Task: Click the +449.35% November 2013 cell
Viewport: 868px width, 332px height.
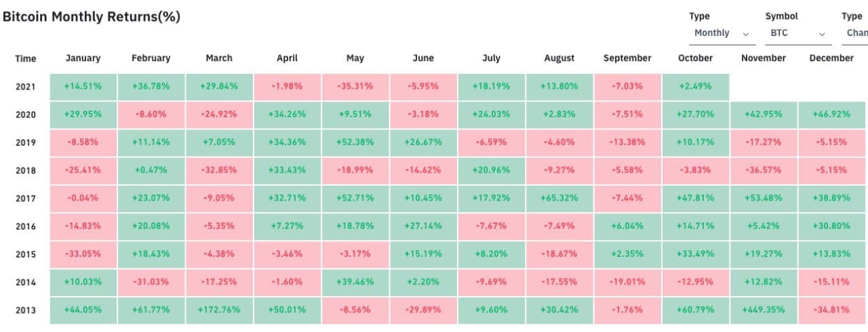Action: [x=763, y=310]
